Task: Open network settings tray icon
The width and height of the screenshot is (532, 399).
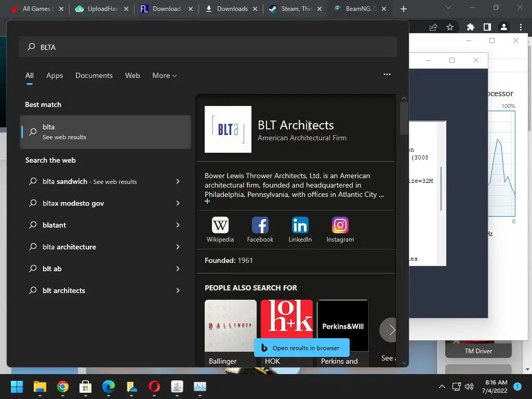Action: (456, 387)
